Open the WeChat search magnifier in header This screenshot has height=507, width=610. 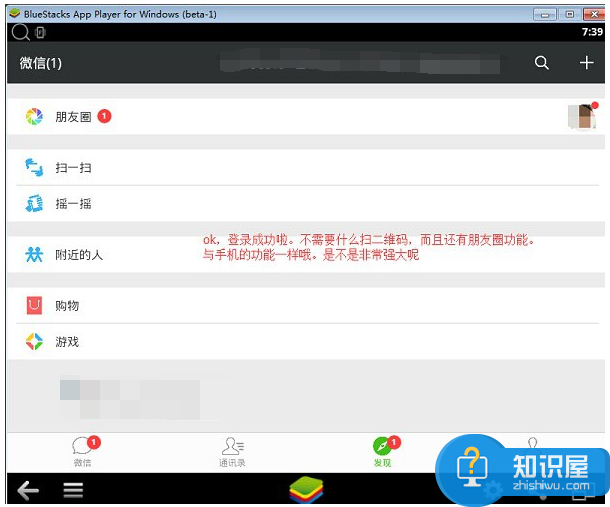coord(541,62)
